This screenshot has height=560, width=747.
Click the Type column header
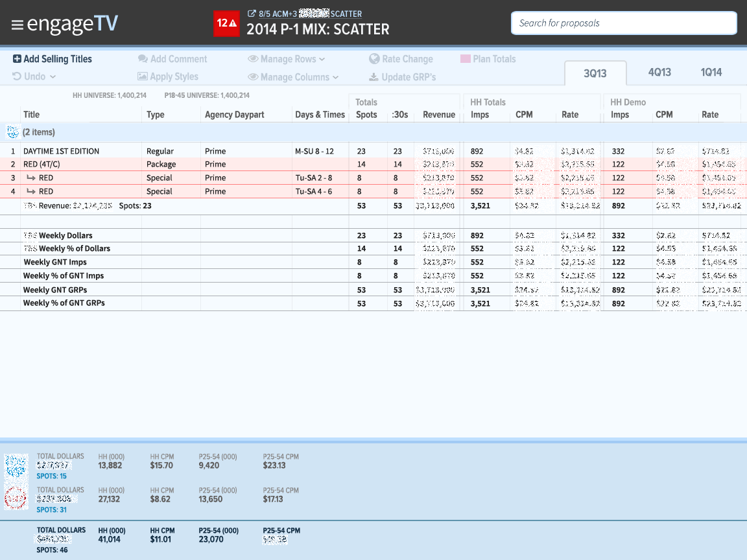click(156, 115)
